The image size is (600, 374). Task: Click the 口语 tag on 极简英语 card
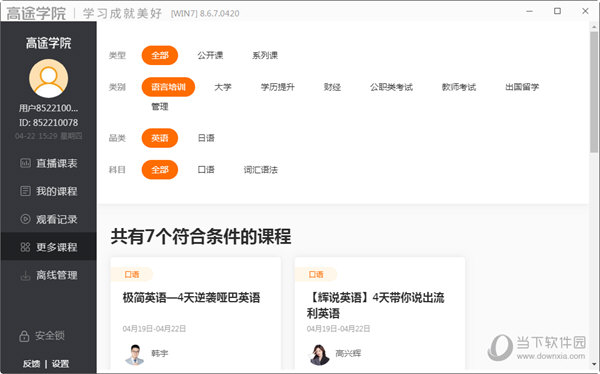[132, 274]
